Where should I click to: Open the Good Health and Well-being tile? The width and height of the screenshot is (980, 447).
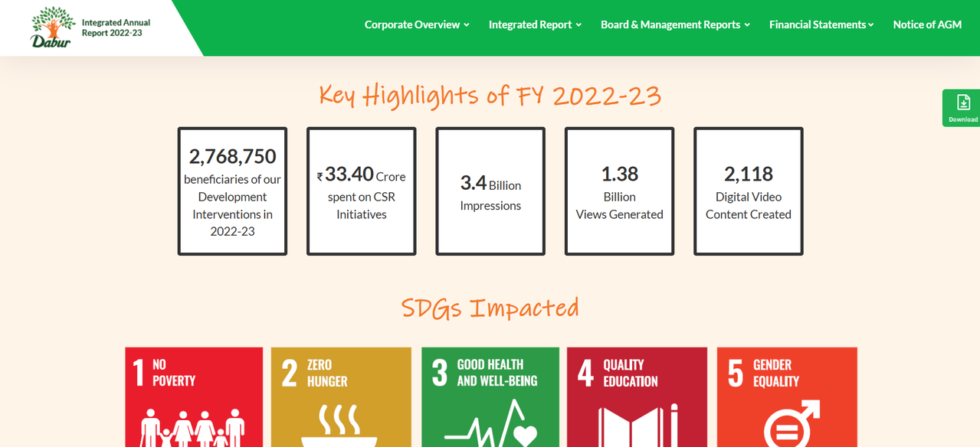(x=490, y=397)
